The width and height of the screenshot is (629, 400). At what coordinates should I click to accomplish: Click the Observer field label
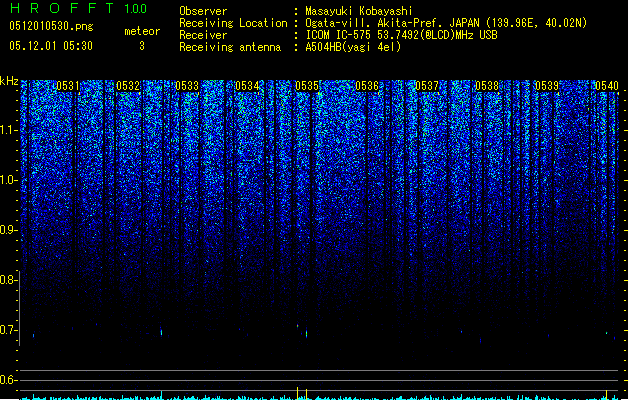[x=203, y=11]
